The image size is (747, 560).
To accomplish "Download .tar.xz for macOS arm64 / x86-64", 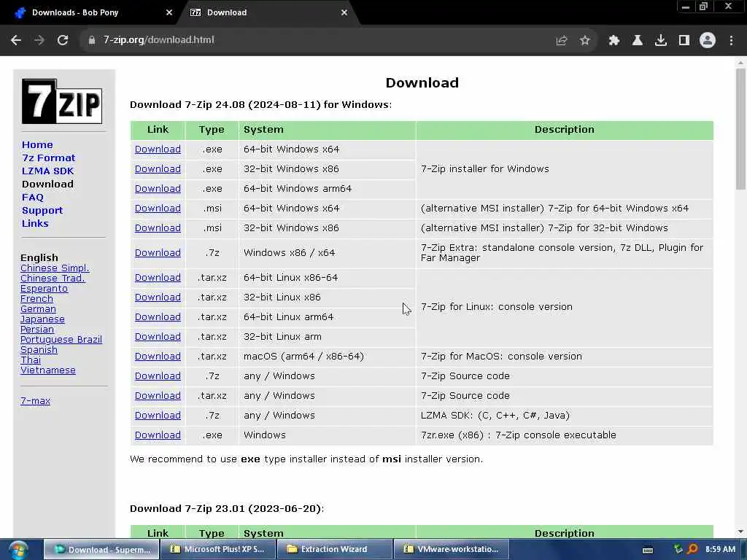I will click(x=158, y=357).
